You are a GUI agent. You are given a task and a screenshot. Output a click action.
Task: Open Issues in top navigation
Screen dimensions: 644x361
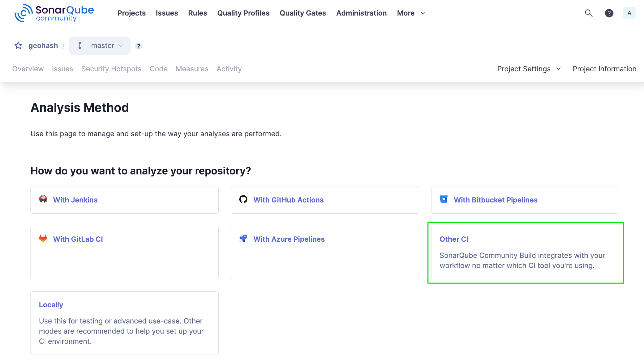point(167,13)
